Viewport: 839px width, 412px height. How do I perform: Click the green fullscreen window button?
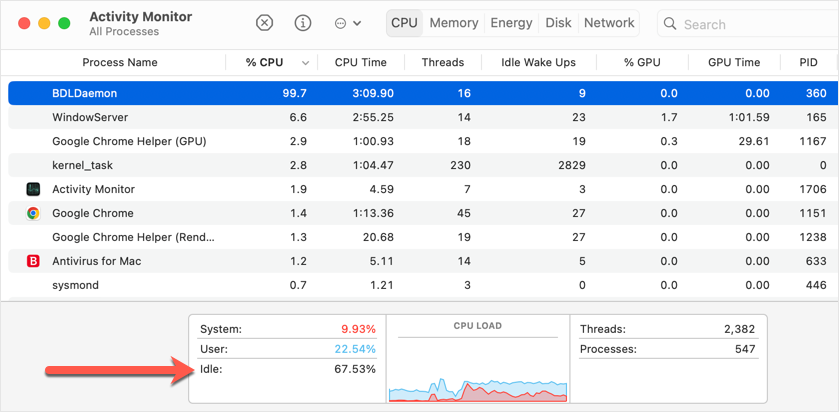[x=64, y=23]
